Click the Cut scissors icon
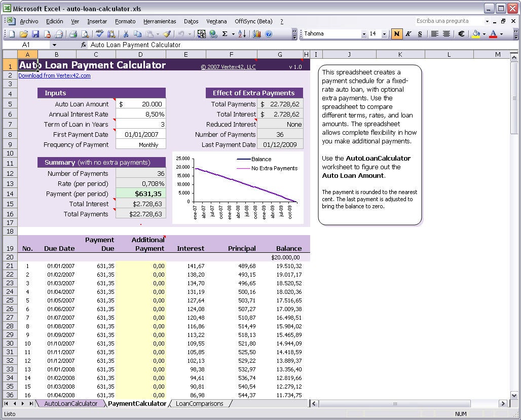This screenshot has width=521, height=420. (x=126, y=34)
